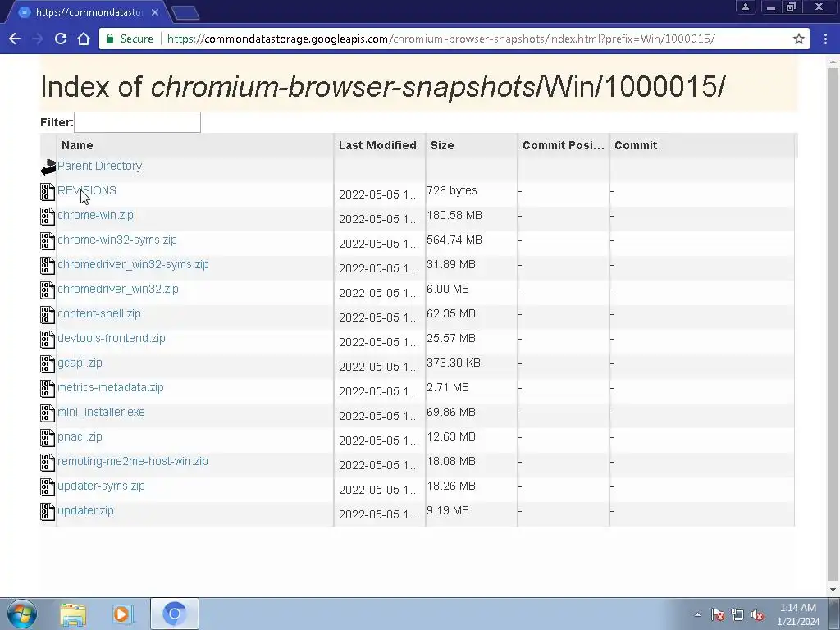The width and height of the screenshot is (840, 630).
Task: Download content-shell.zip
Action: 99,314
